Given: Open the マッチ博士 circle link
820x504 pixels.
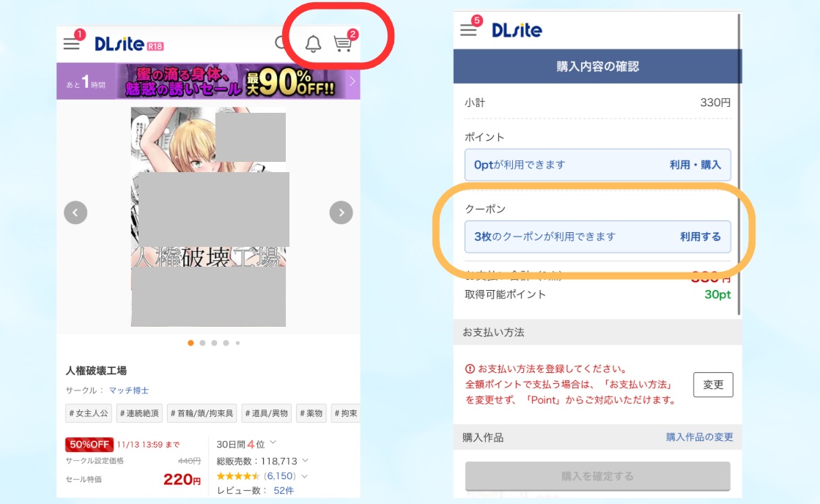Looking at the screenshot, I should click(129, 390).
